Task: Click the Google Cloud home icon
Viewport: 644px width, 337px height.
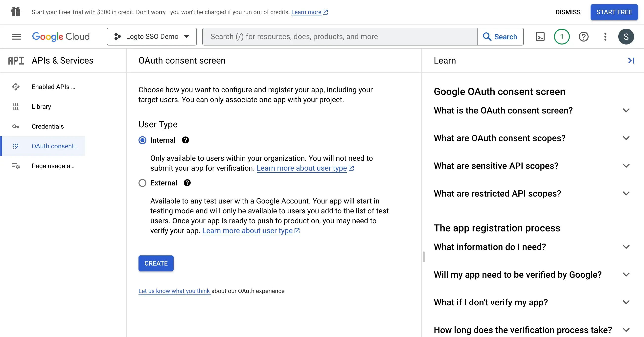Action: tap(61, 36)
